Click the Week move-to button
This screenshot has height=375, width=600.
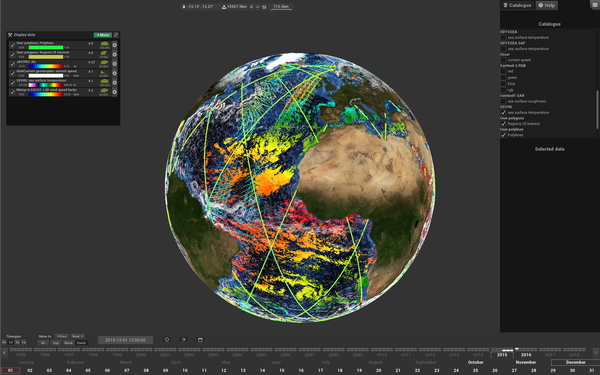click(68, 343)
